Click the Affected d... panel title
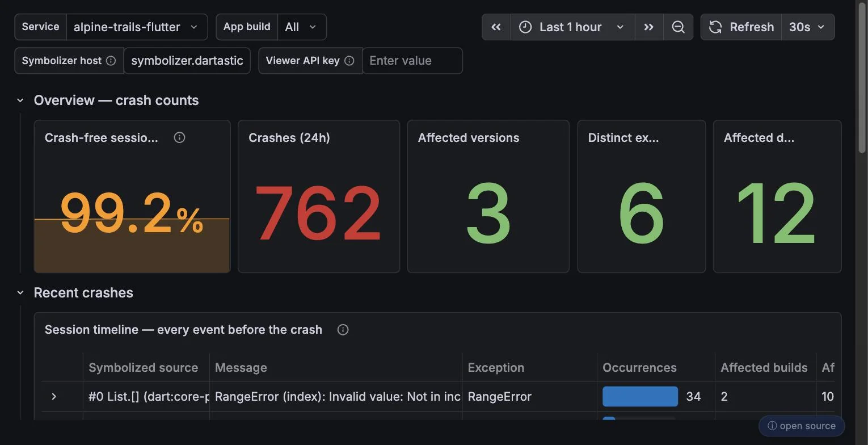Viewport: 868px width, 445px height. 759,138
